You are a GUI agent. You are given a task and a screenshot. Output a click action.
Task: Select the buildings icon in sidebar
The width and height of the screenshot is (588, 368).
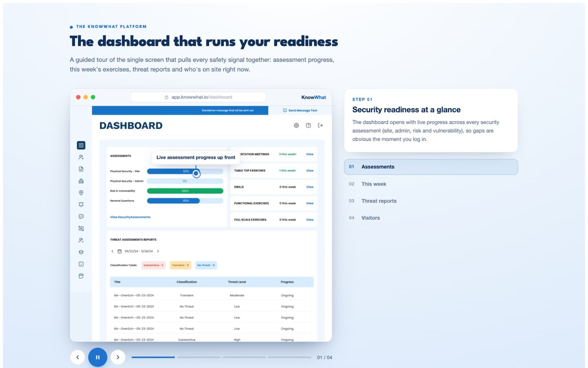pos(81,181)
